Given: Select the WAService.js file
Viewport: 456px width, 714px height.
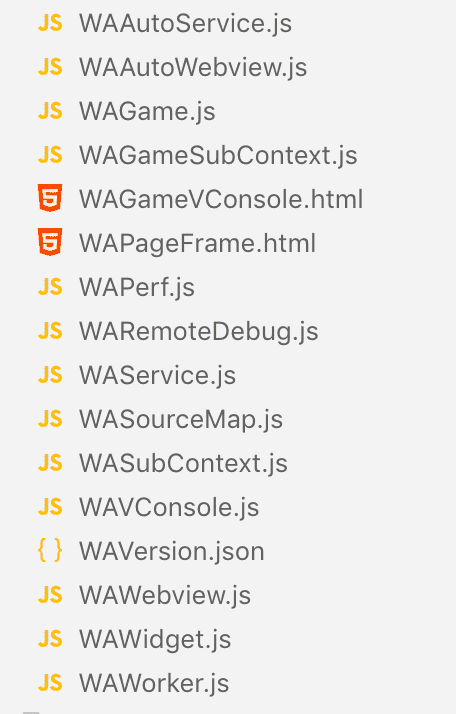Looking at the screenshot, I should [x=158, y=375].
